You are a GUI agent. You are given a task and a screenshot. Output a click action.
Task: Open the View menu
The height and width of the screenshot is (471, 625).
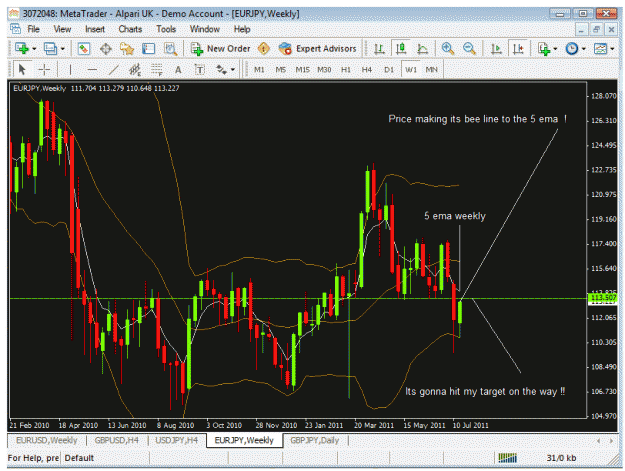coord(62,29)
